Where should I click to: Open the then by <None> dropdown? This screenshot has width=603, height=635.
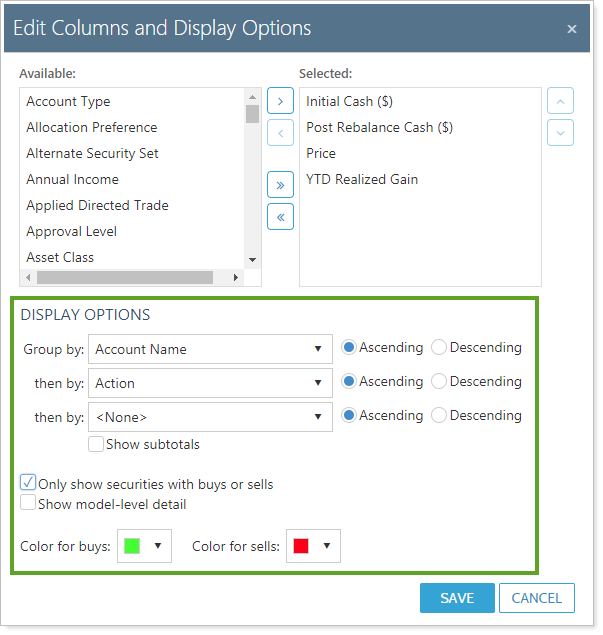click(210, 417)
